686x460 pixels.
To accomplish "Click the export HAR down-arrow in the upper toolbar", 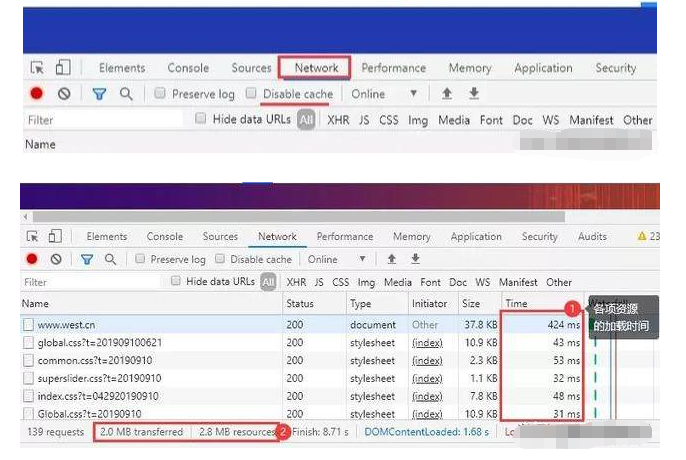I will 474,94.
